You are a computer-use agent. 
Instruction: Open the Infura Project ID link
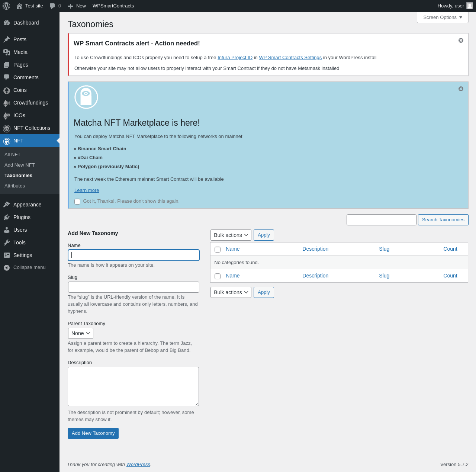point(235,58)
